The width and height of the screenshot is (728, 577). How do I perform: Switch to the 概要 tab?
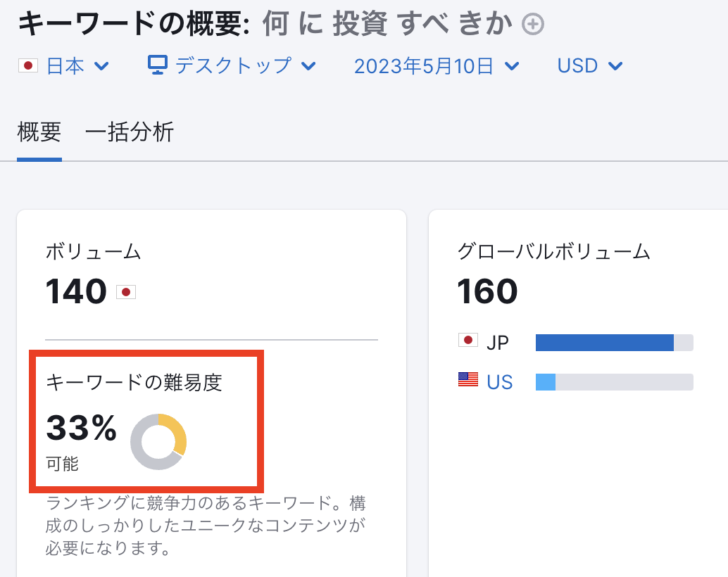39,132
